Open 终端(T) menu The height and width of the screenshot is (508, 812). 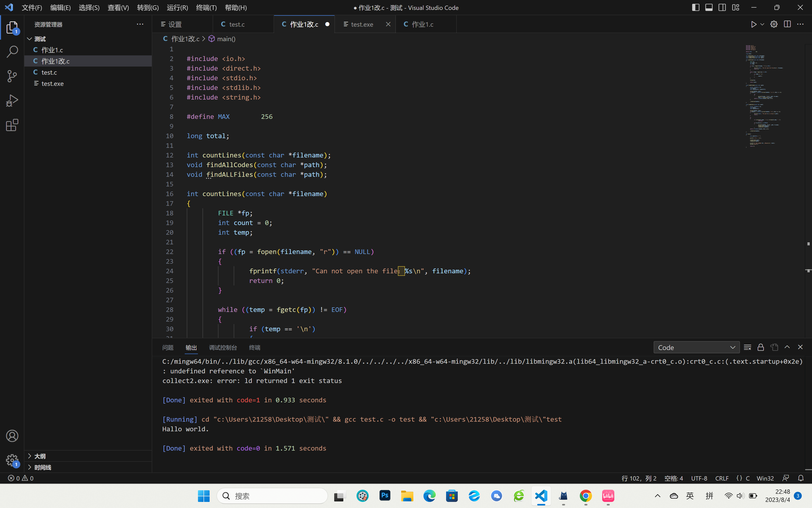click(206, 7)
